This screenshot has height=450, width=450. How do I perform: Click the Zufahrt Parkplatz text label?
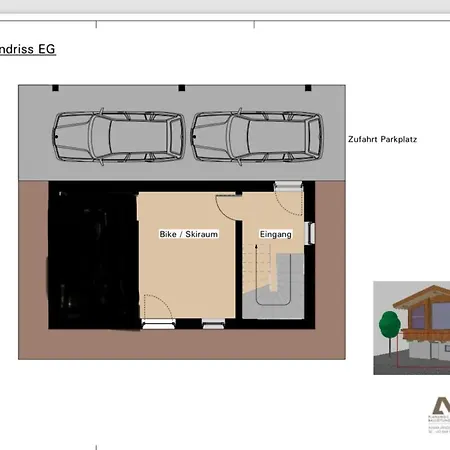[382, 139]
